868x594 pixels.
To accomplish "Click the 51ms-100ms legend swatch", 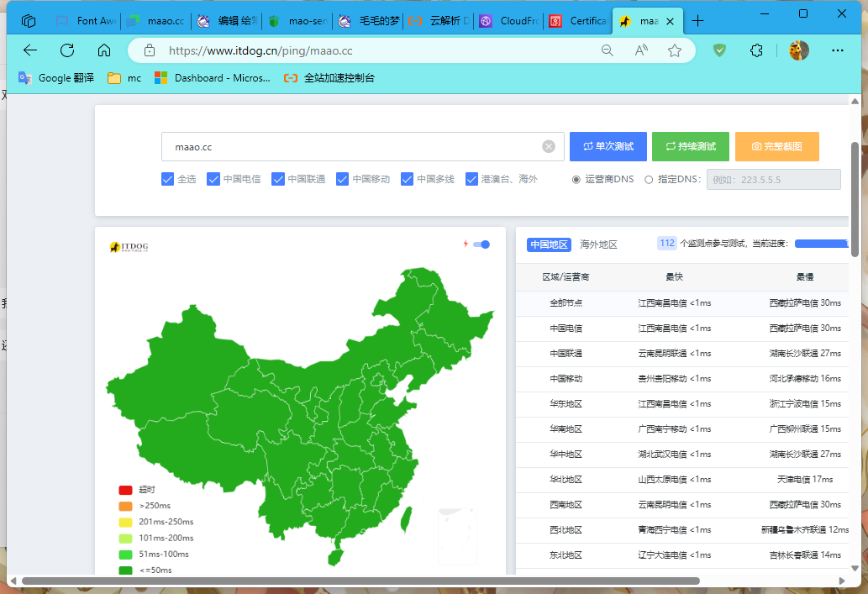I will click(x=126, y=555).
